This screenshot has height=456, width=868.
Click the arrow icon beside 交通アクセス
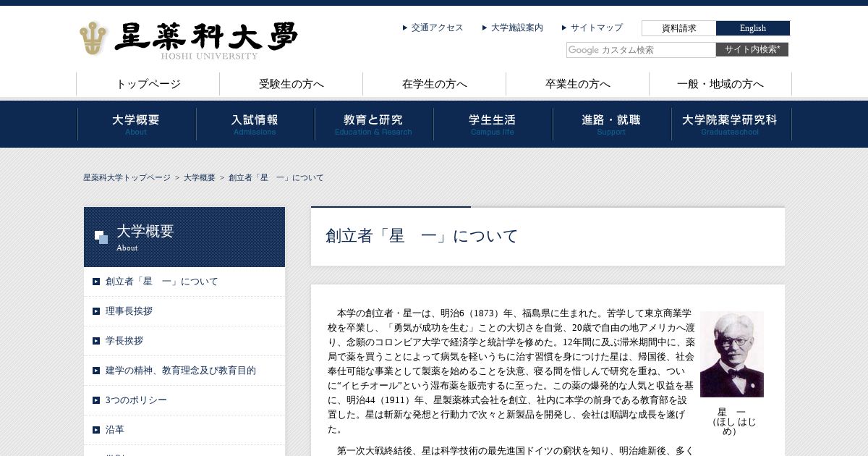[x=405, y=28]
